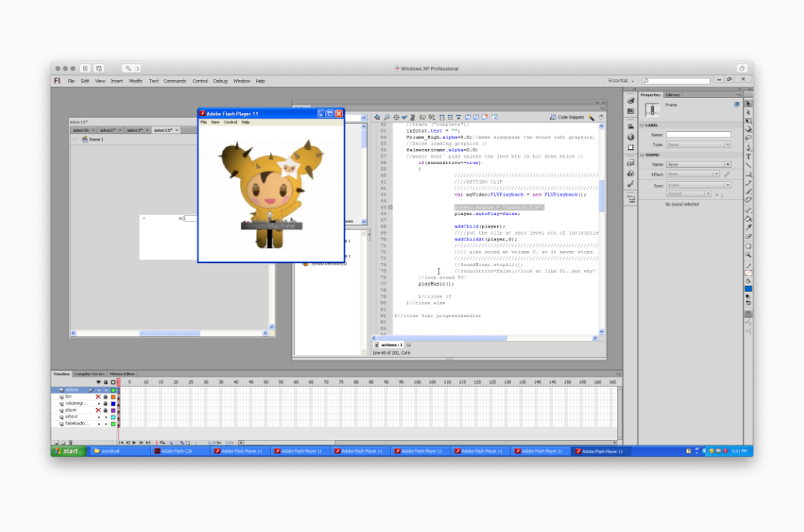Toggle lock on btn layer

coord(106,397)
